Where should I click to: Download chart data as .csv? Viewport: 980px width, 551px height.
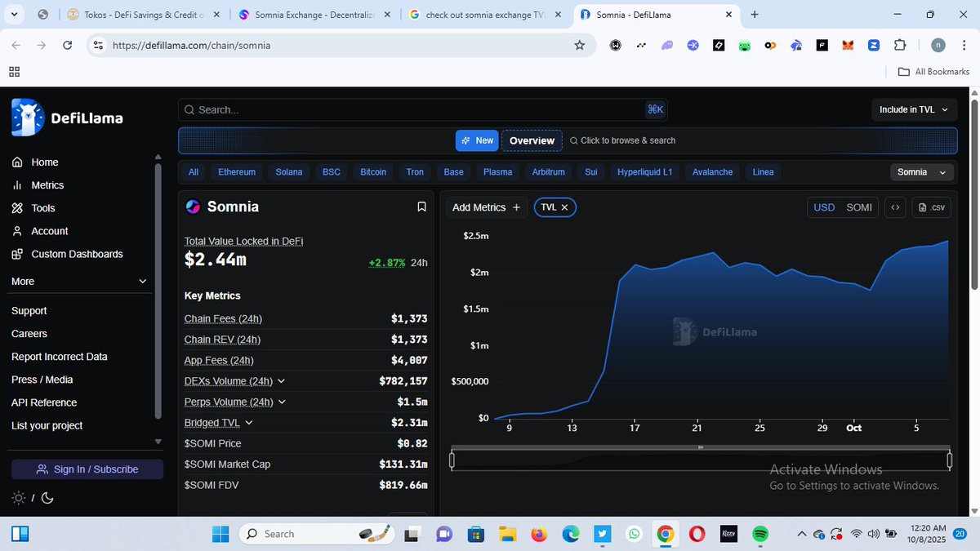(x=931, y=207)
